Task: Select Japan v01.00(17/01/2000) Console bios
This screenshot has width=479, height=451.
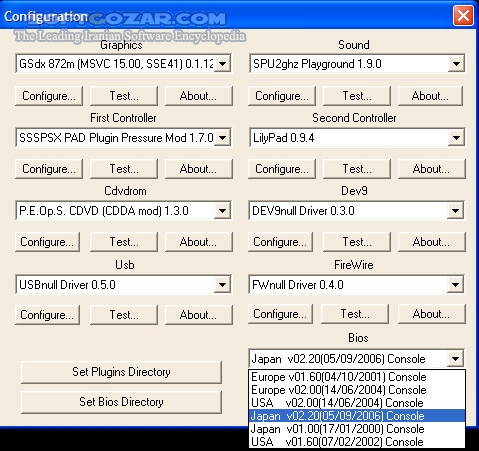Action: point(357,429)
